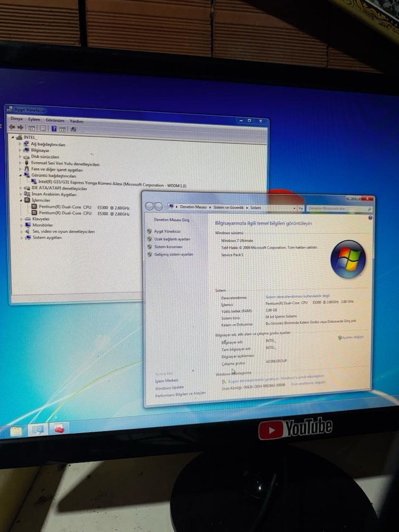This screenshot has height=532, width=399.
Task: Expand the Disk sürücüleri node arrow
Action: point(20,157)
